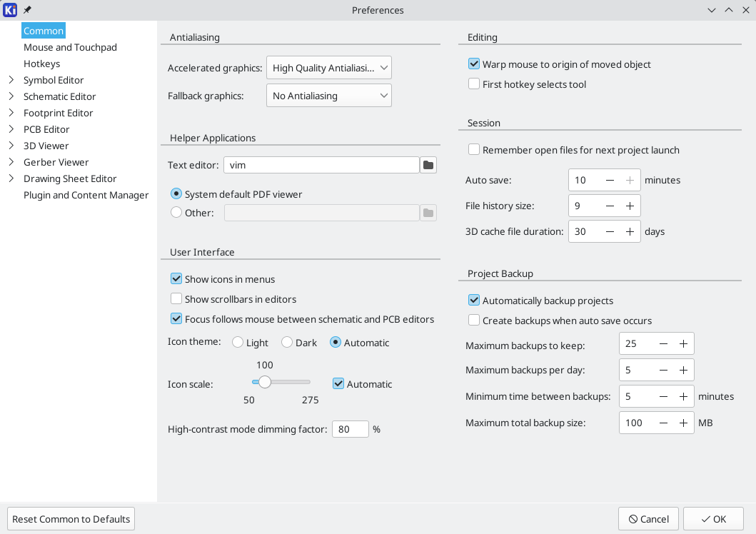756x534 pixels.
Task: Click the text editor browse folder icon
Action: point(428,165)
